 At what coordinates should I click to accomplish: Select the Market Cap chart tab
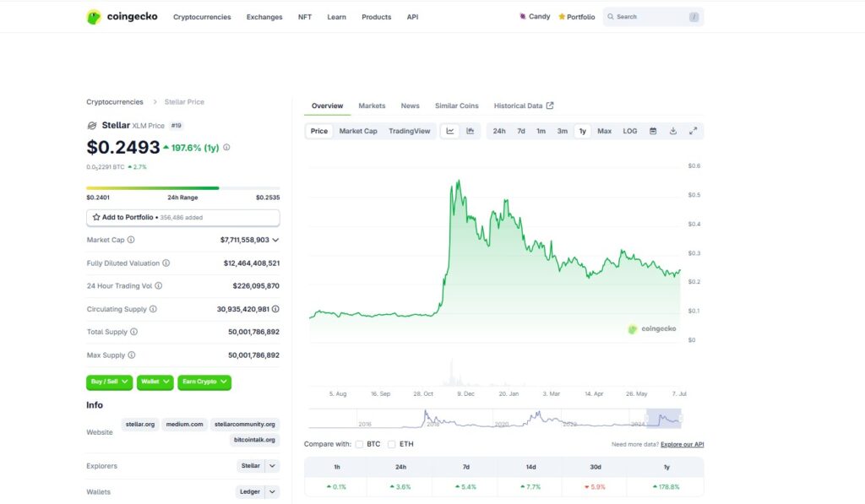(358, 131)
